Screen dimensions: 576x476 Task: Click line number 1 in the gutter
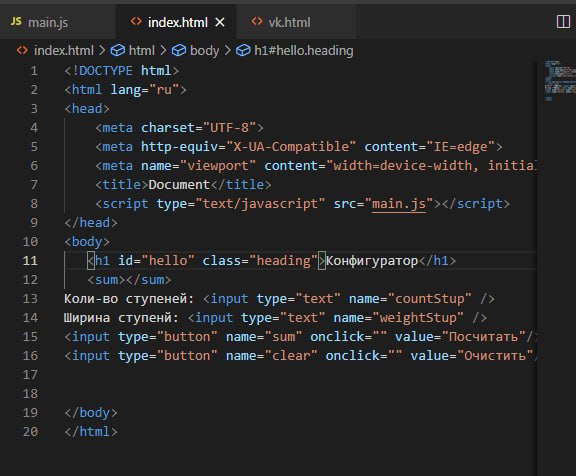(34, 71)
